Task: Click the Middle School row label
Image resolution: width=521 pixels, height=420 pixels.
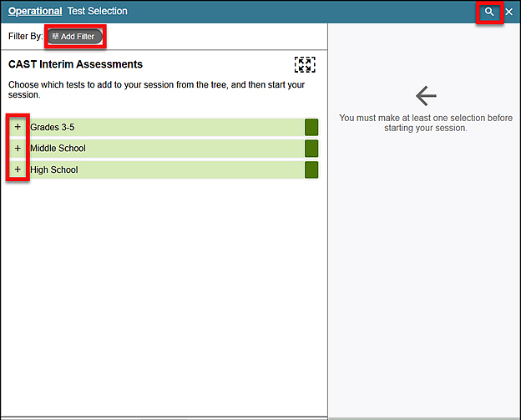Action: tap(58, 148)
